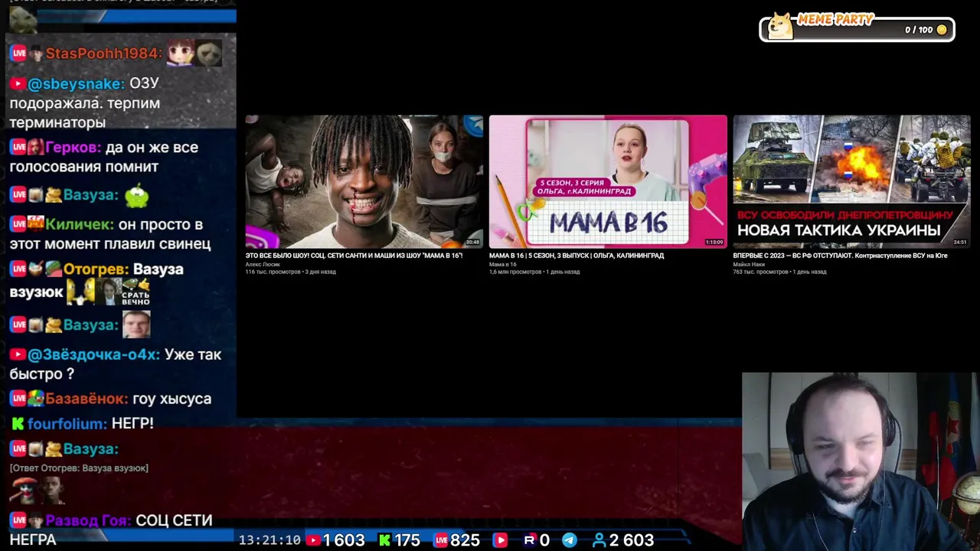Image resolution: width=980 pixels, height=551 pixels.
Task: Click message 'гоу хысуса' in chat
Action: (171, 399)
